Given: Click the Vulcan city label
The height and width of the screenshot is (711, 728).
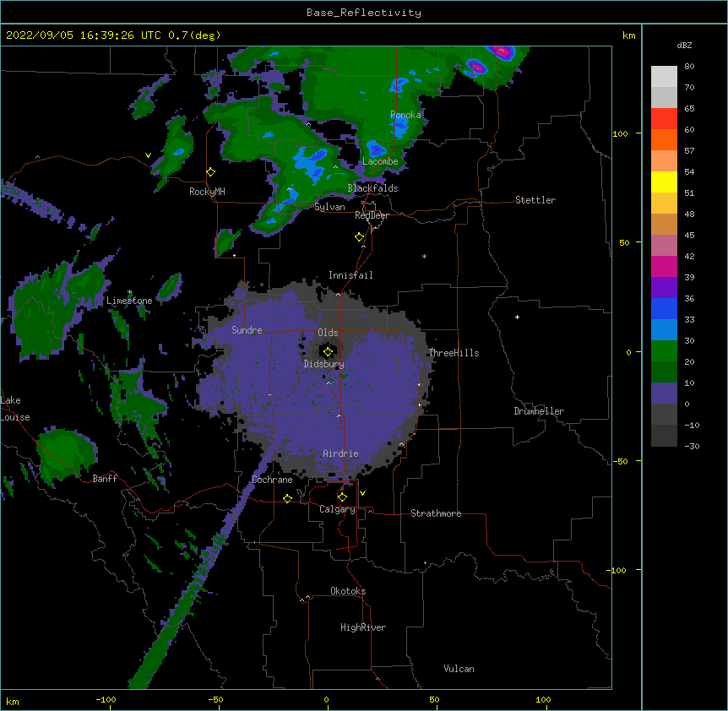Looking at the screenshot, I should [459, 669].
